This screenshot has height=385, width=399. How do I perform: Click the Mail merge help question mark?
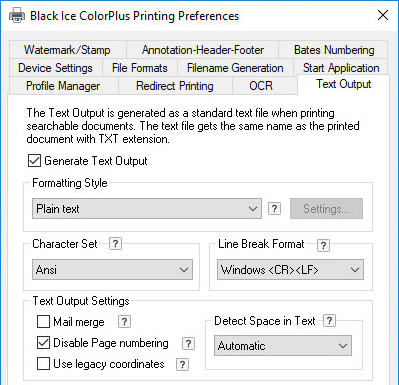[124, 322]
